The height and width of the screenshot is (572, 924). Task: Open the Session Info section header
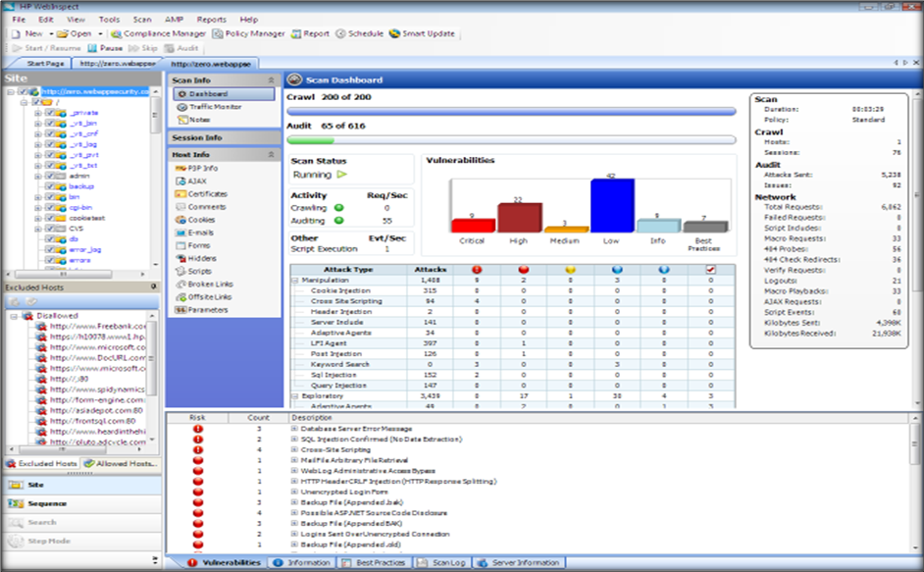(x=224, y=137)
